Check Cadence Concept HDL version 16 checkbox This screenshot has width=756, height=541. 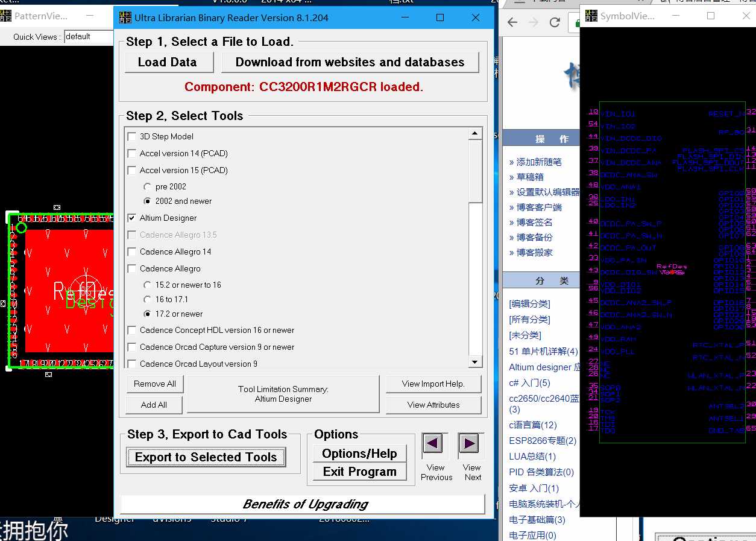[x=132, y=330]
